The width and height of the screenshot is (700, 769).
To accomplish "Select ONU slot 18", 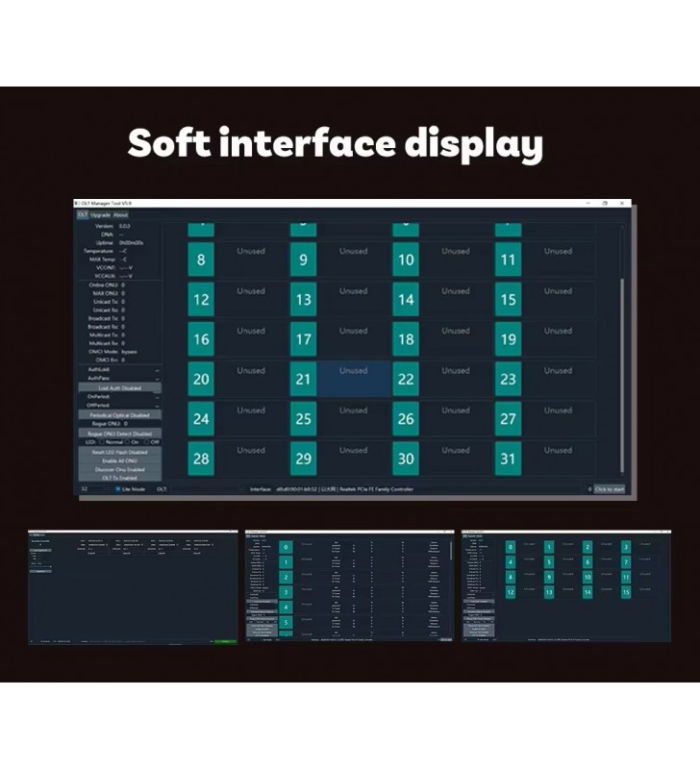I will [406, 339].
